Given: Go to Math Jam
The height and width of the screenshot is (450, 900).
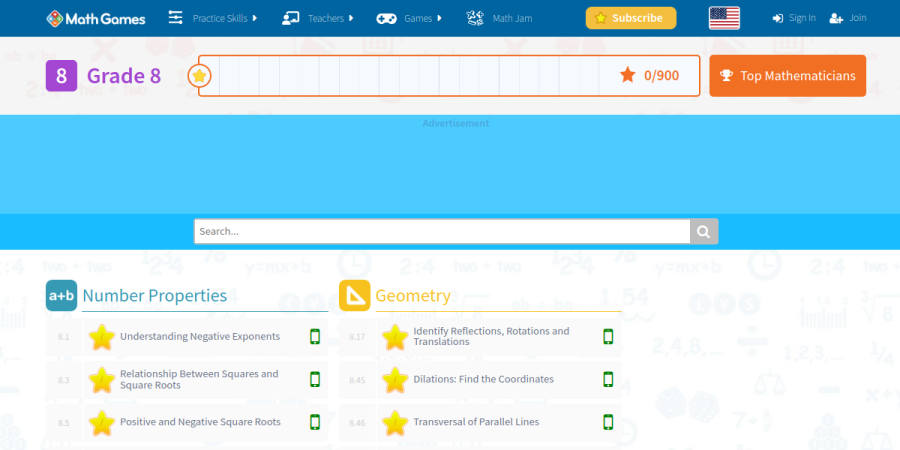Looking at the screenshot, I should coord(512,18).
